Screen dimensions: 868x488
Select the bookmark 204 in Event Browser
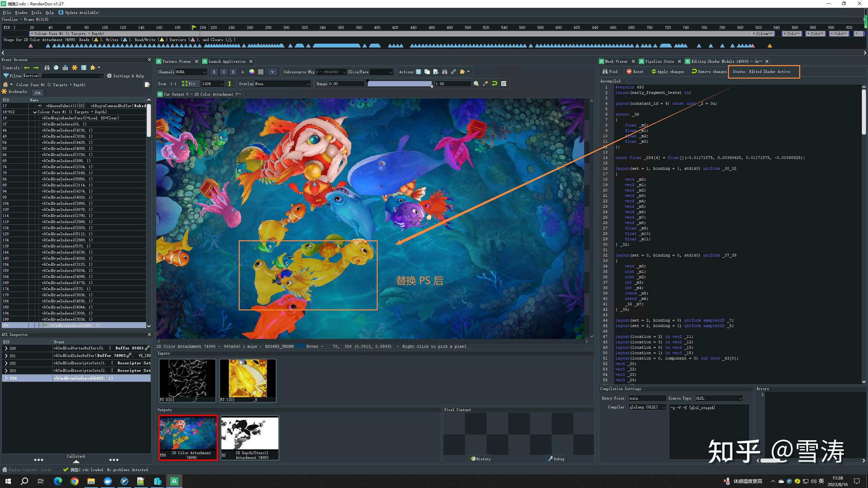click(x=37, y=93)
